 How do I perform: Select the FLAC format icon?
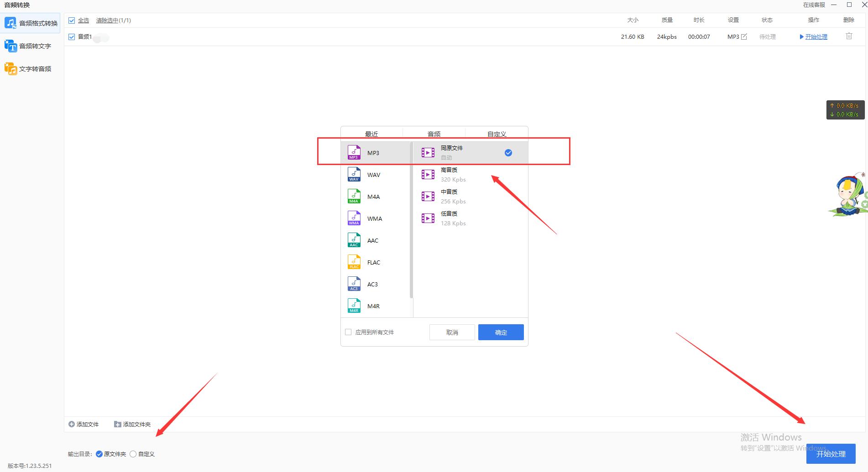(x=354, y=262)
